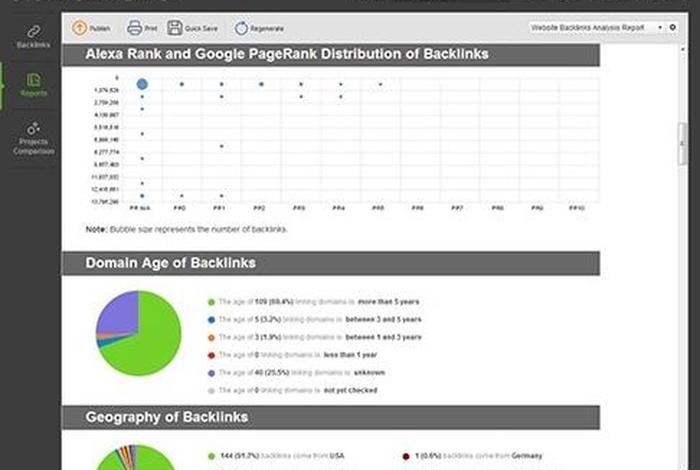Click the vertical scrollbar thumb of the report

pyautogui.click(x=682, y=144)
